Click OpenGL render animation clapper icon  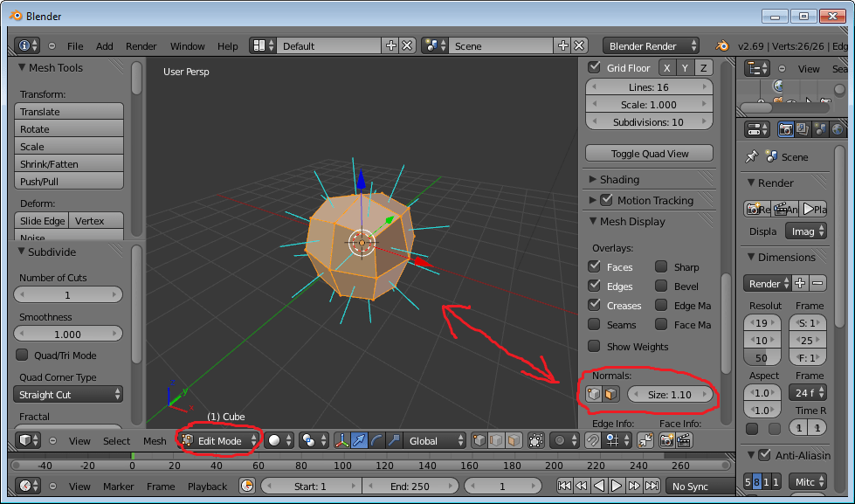pyautogui.click(x=685, y=441)
